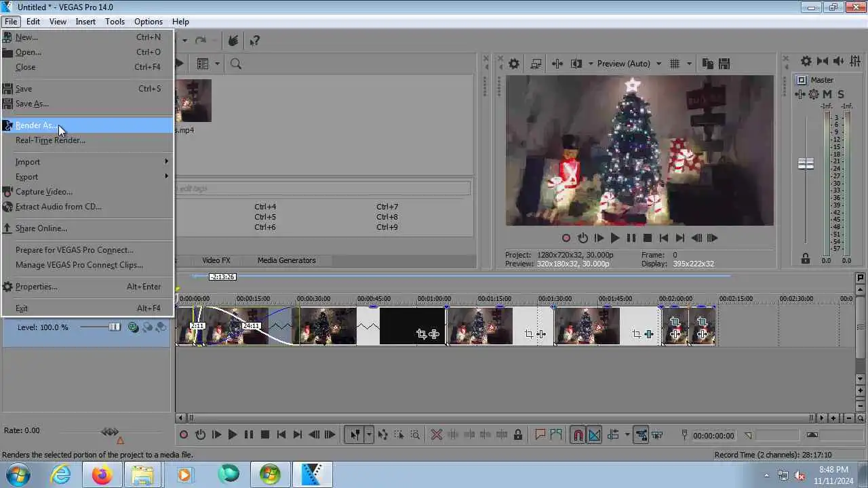Click the Interactive Tutorials hand icon
Viewport: 868px width, 488px height.
233,41
